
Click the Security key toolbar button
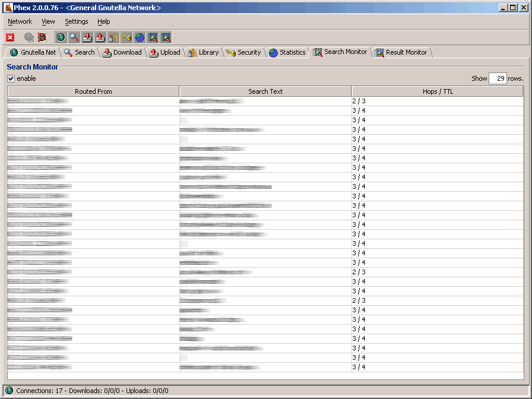[126, 37]
